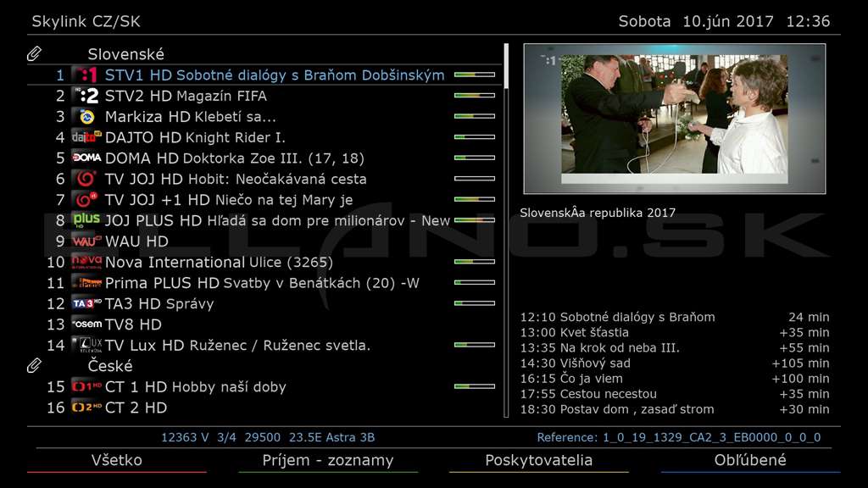
Task: Open the Všetko red-button tab
Action: [x=117, y=460]
